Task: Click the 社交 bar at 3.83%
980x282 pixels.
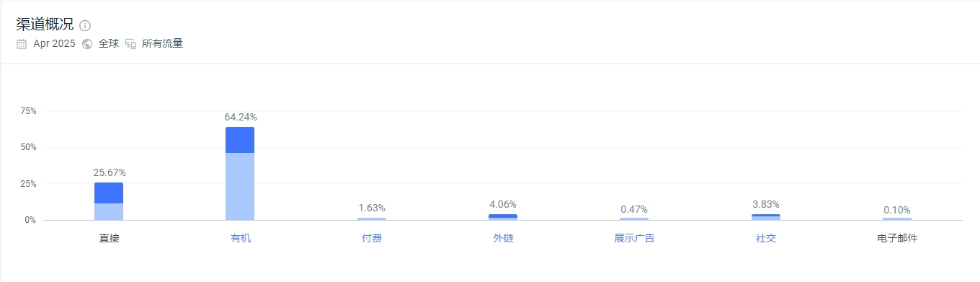Action: 766,217
